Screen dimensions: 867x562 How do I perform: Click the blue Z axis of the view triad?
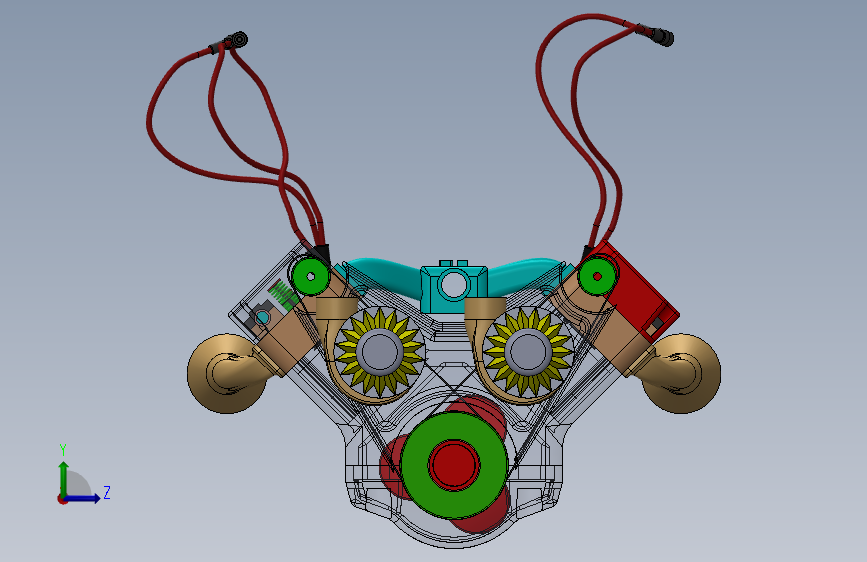point(82,498)
